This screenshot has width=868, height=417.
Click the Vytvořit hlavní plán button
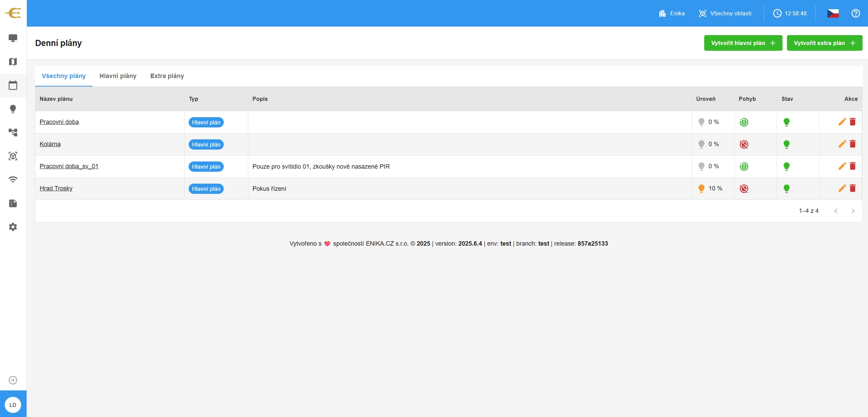click(743, 43)
